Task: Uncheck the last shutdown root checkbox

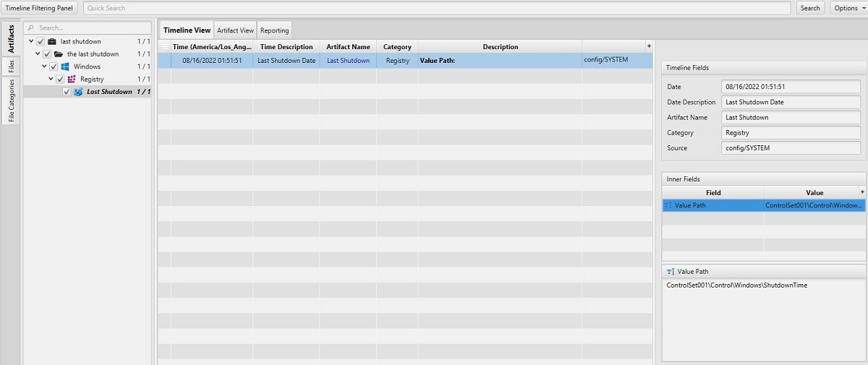Action: [41, 41]
